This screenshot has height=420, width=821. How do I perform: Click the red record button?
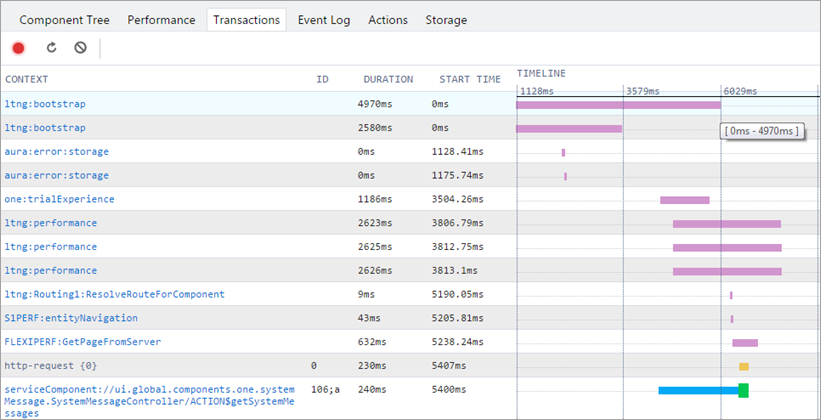19,48
